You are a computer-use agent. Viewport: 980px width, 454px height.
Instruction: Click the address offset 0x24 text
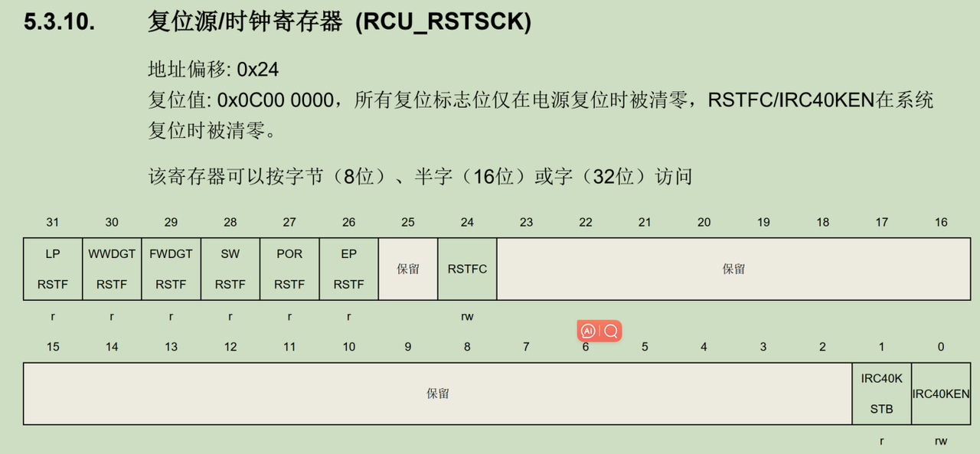(x=212, y=69)
